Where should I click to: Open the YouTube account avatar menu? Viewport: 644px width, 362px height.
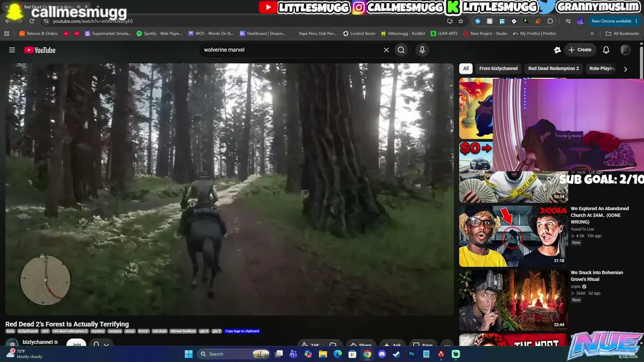click(625, 50)
